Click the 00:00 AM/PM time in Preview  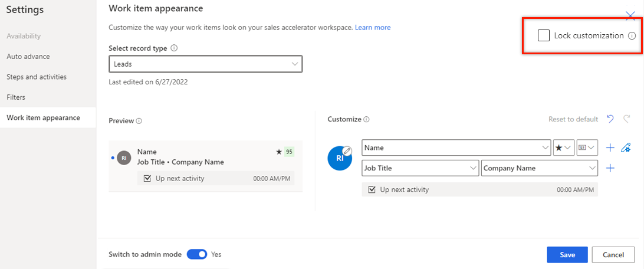click(272, 179)
